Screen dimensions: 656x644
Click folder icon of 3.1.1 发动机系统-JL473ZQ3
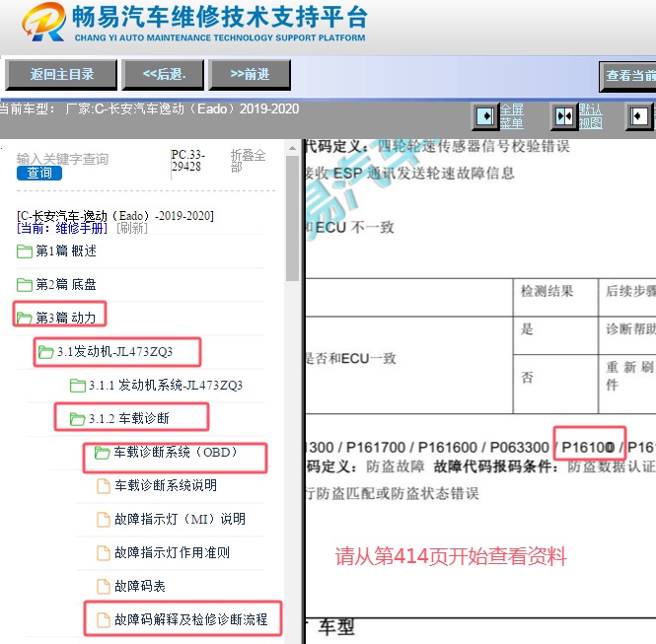coord(78,386)
